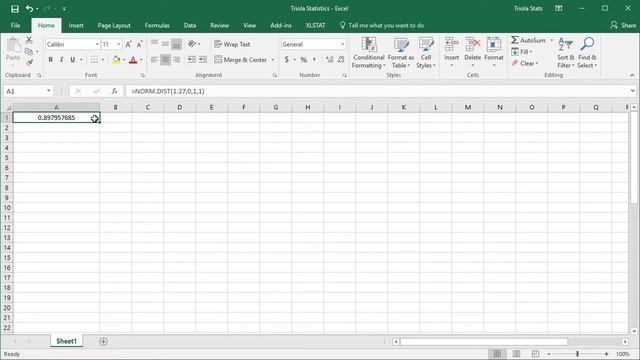Image resolution: width=640 pixels, height=360 pixels.
Task: Switch to the Formulas tab
Action: pos(157,25)
